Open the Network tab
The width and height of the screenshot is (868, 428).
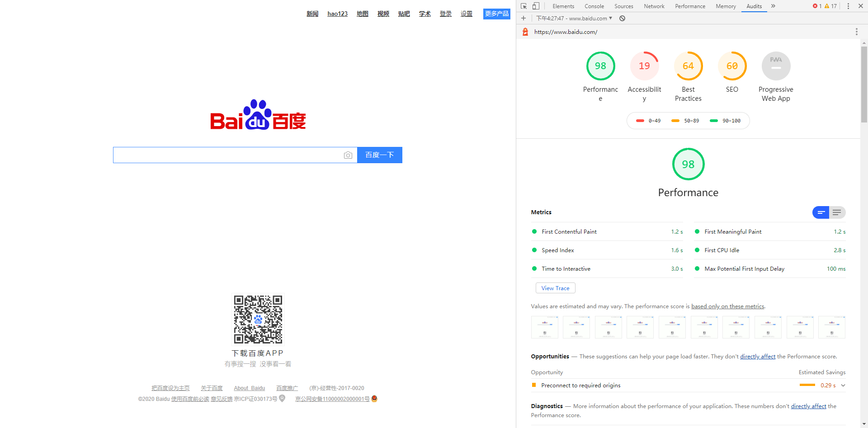tap(654, 6)
